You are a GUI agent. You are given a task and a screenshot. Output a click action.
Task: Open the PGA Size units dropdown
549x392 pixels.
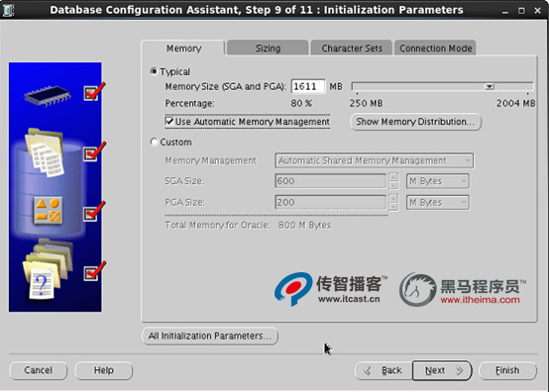pyautogui.click(x=438, y=203)
